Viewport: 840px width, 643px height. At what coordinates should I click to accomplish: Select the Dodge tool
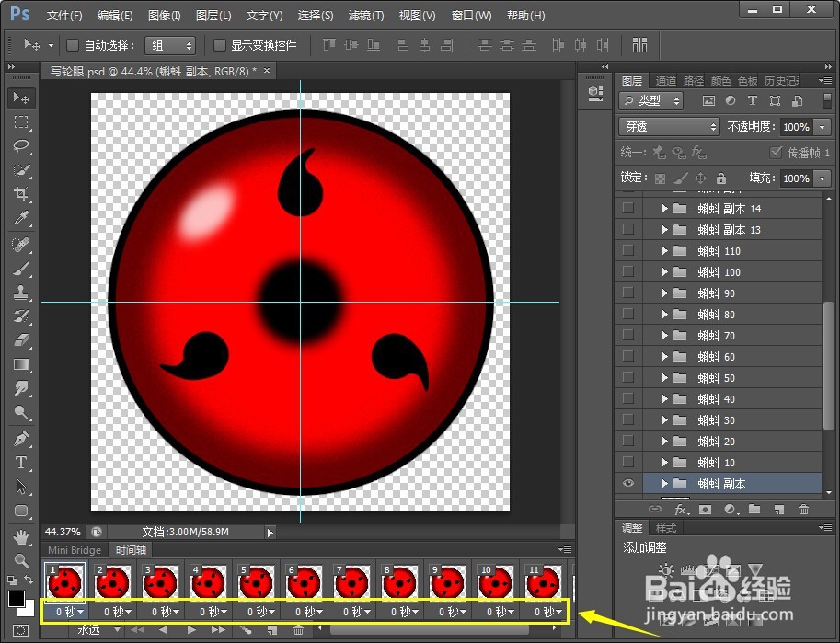coord(21,412)
